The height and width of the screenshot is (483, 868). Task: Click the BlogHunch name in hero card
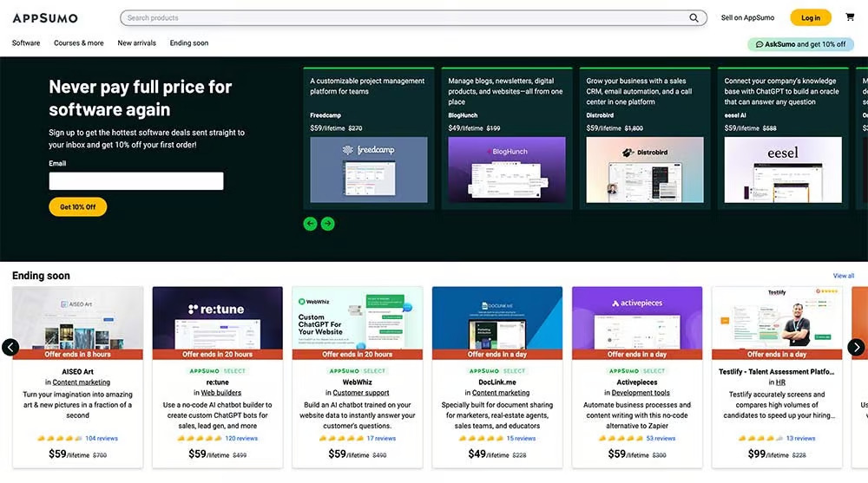tap(463, 115)
